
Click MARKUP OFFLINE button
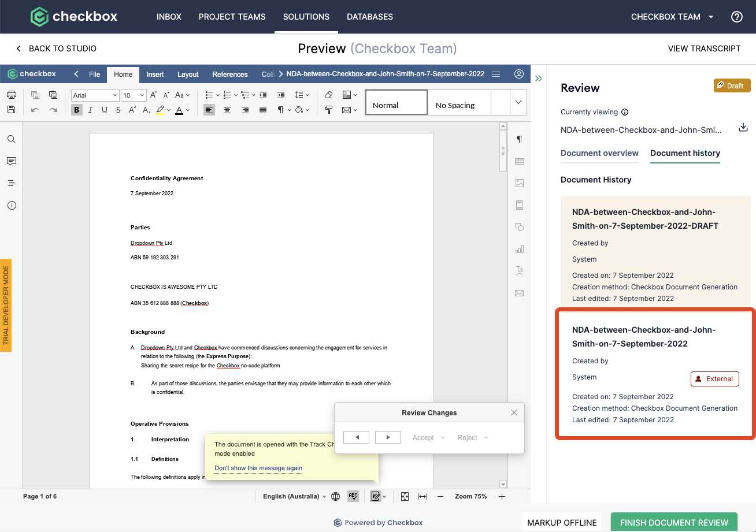[562, 522]
